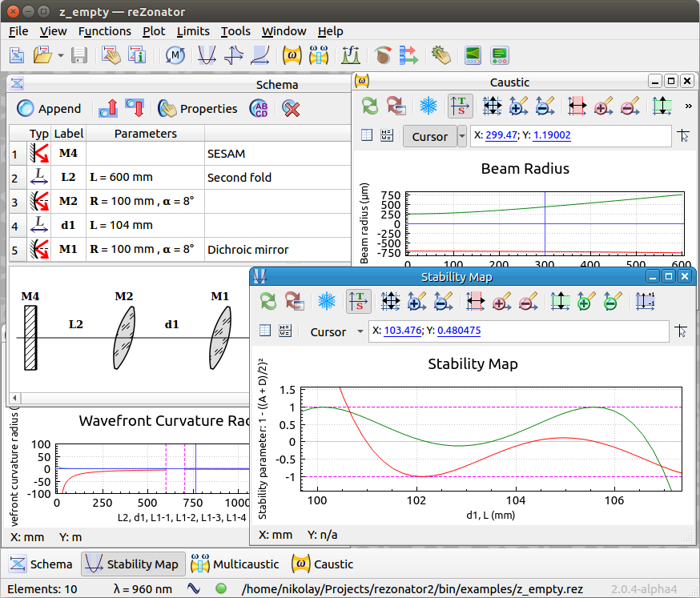
Task: Toggle snowflake freeze in Caustic window
Action: (429, 106)
